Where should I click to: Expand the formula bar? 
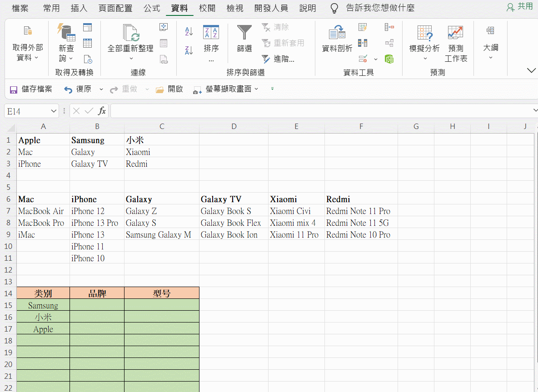click(535, 110)
